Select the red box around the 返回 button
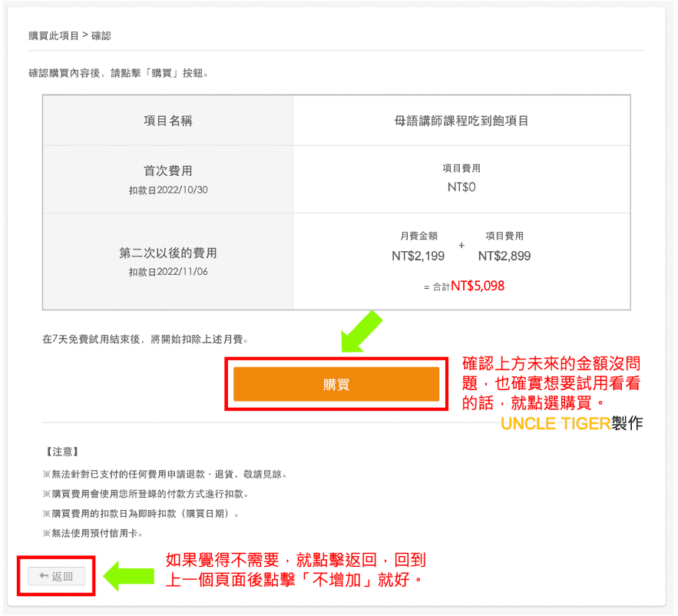This screenshot has width=678, height=616. pyautogui.click(x=55, y=575)
